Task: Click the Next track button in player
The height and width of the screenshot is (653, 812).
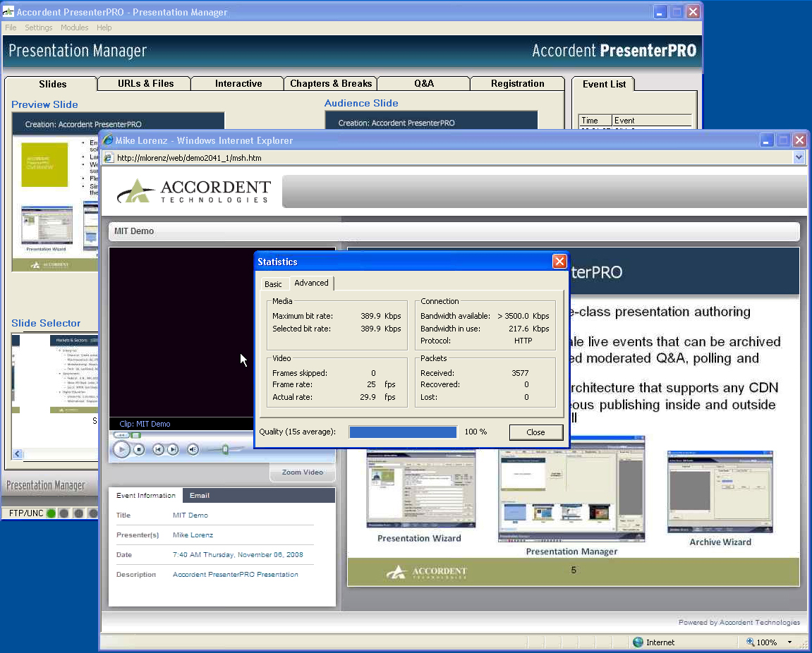Action: 173,449
